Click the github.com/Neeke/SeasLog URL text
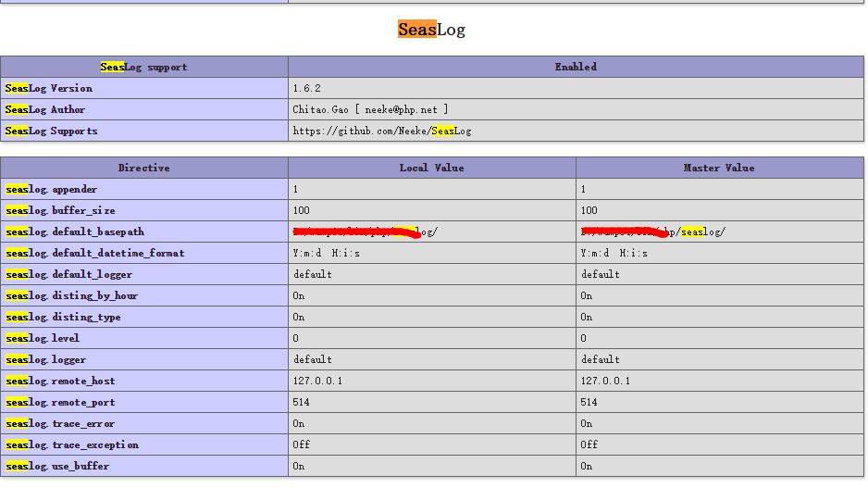The height and width of the screenshot is (488, 868). click(x=382, y=131)
